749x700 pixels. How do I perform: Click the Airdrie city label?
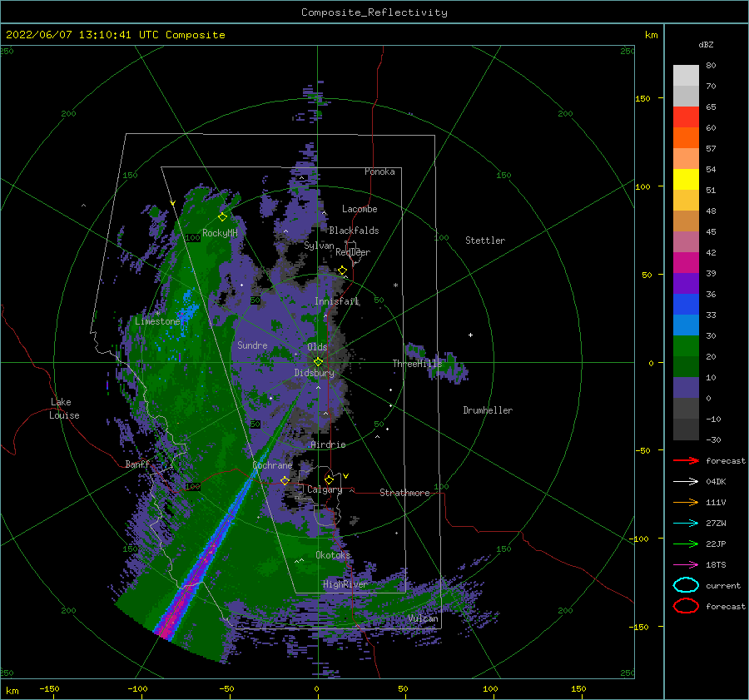pos(328,444)
